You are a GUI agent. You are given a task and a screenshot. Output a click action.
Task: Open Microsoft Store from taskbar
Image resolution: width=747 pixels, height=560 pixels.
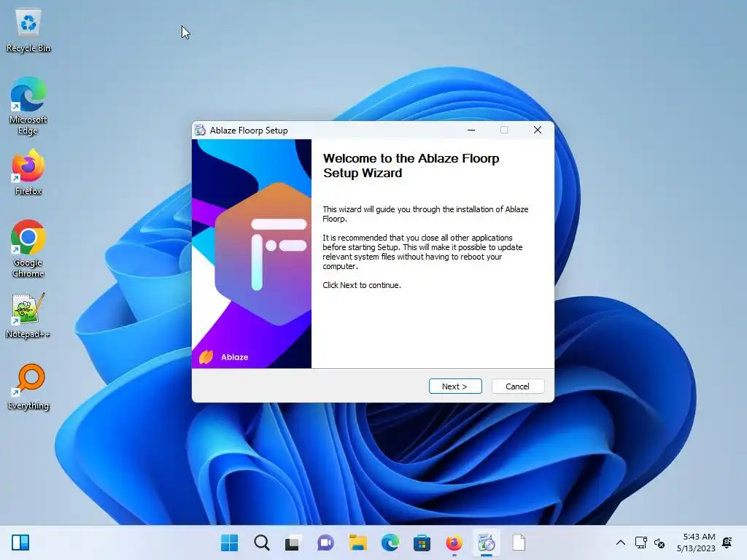422,542
